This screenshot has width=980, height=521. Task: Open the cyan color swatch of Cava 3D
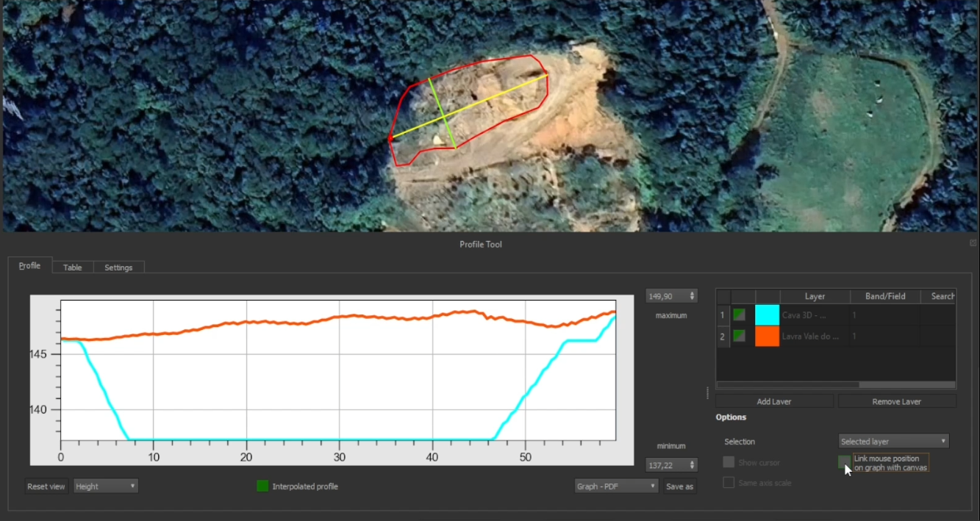tap(767, 315)
